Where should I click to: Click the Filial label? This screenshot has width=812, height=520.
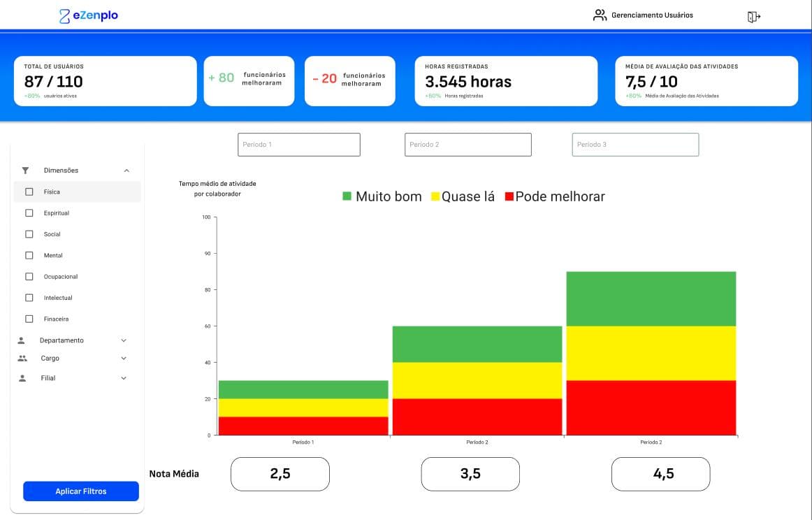(48, 378)
